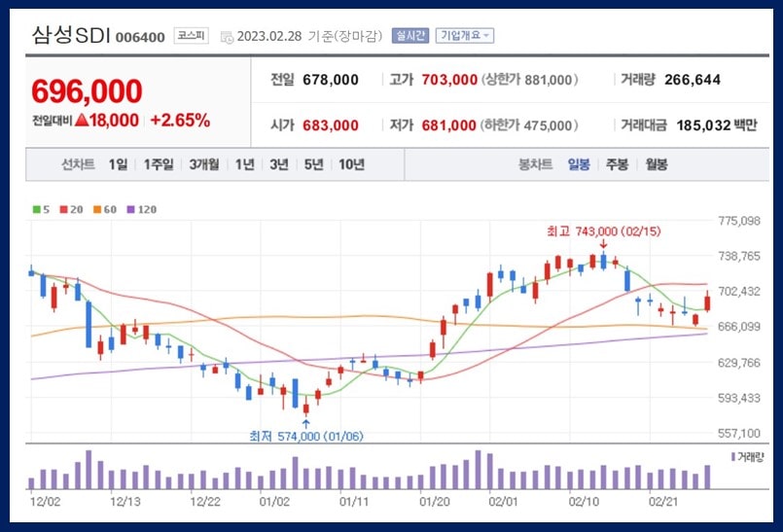Open the 기업개요 dropdown
The height and width of the screenshot is (532, 783).
464,35
